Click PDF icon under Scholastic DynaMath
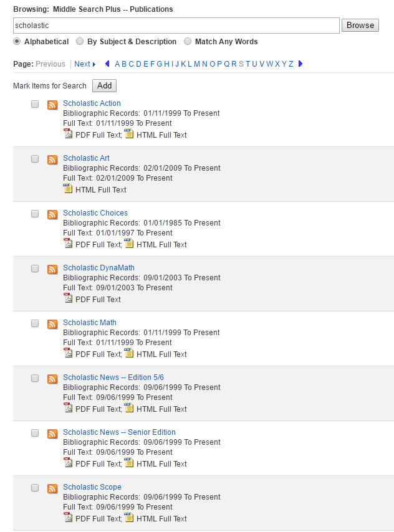394x532 pixels. pyautogui.click(x=68, y=298)
